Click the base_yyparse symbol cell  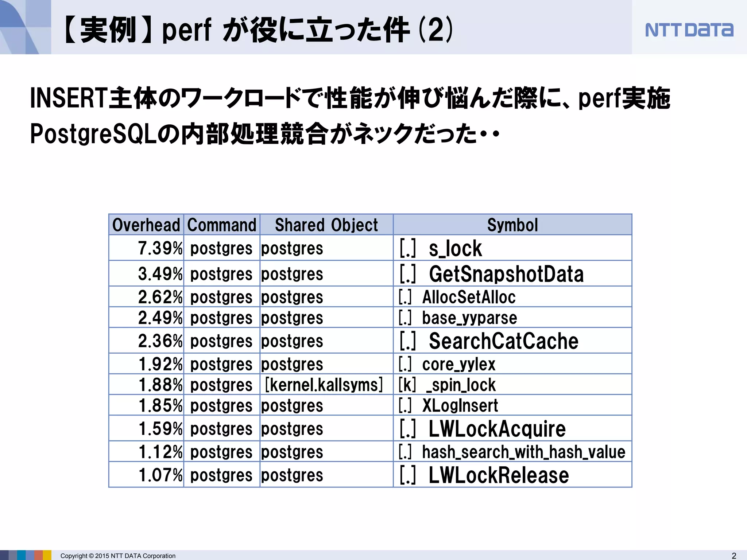(x=512, y=318)
